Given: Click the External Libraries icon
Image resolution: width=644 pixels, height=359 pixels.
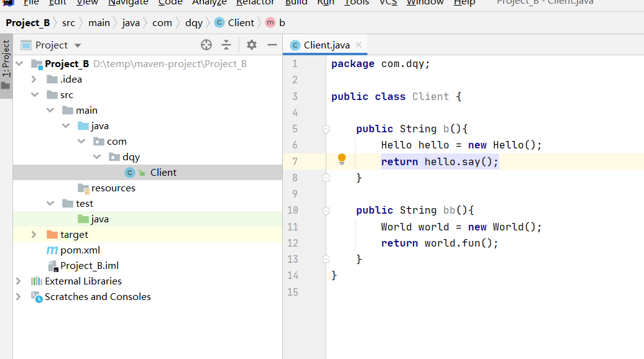Looking at the screenshot, I should [x=37, y=281].
